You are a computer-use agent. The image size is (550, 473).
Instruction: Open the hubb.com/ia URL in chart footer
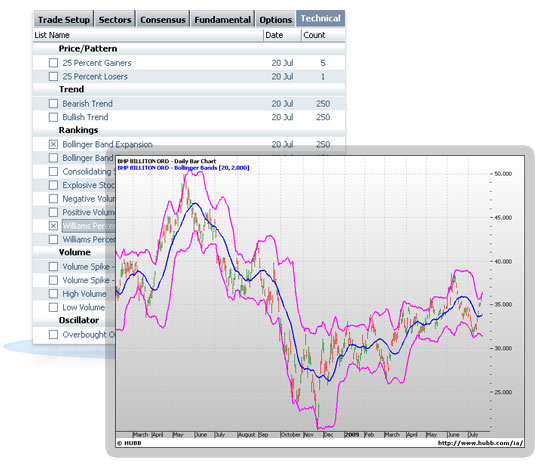pyautogui.click(x=480, y=443)
